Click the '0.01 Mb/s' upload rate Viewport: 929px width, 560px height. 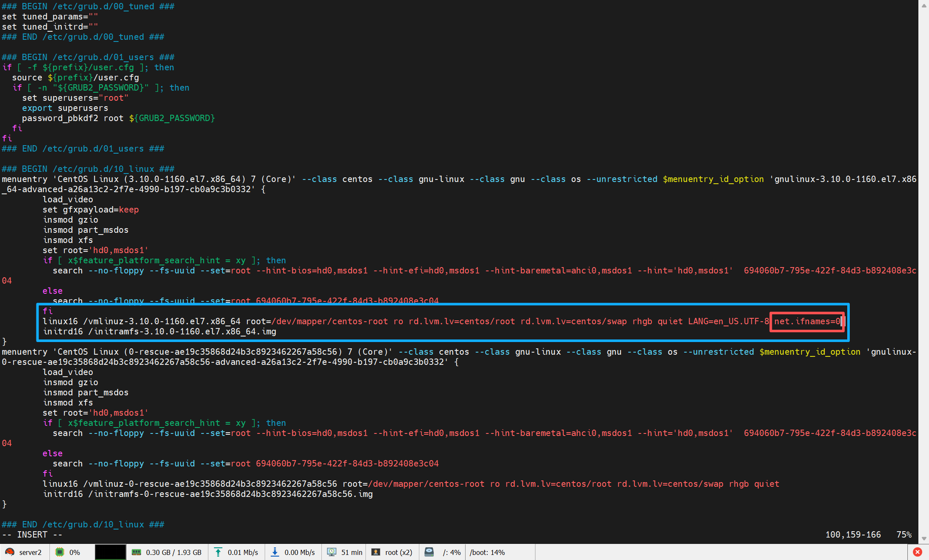243,552
